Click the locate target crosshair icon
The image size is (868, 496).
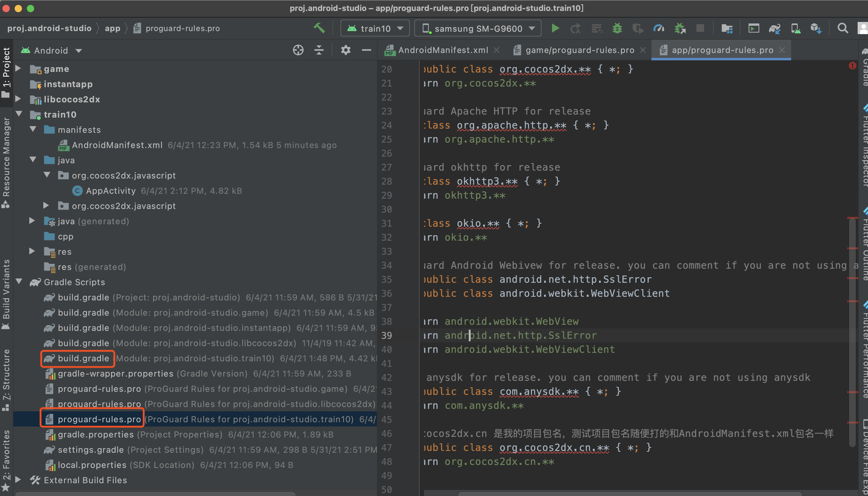point(298,50)
